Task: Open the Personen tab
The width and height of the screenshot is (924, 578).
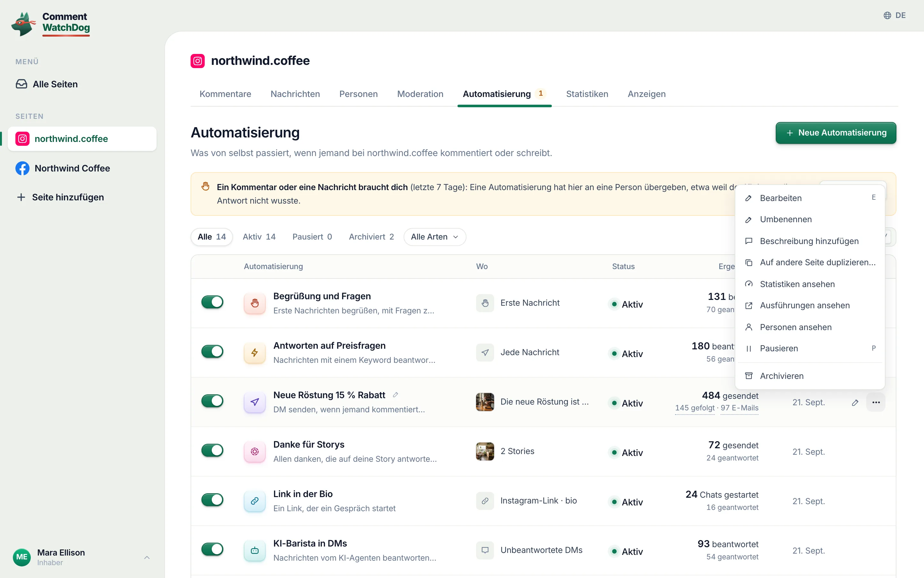Action: (358, 94)
